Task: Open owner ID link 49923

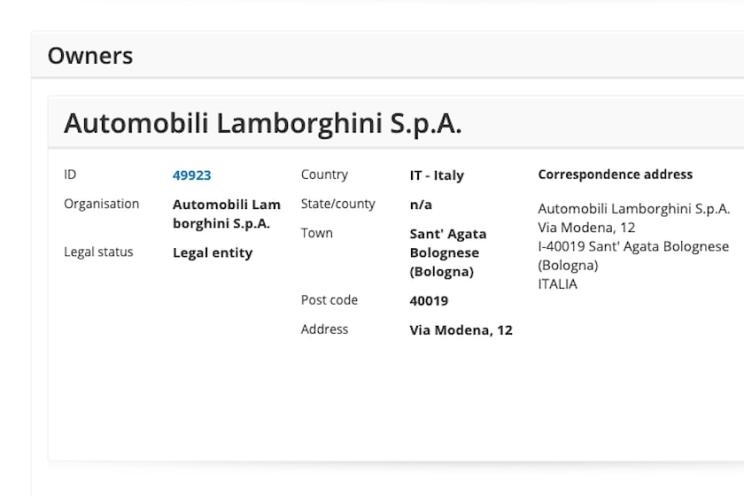Action: tap(192, 175)
